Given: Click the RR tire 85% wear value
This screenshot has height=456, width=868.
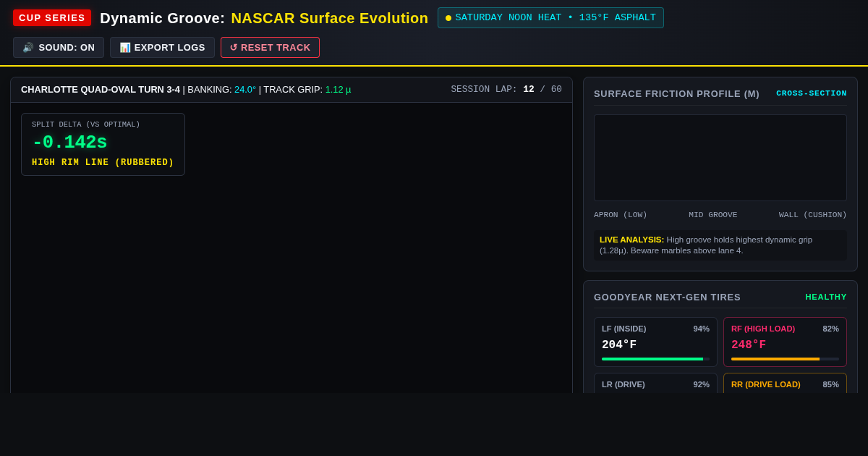Looking at the screenshot, I should click(x=830, y=384).
